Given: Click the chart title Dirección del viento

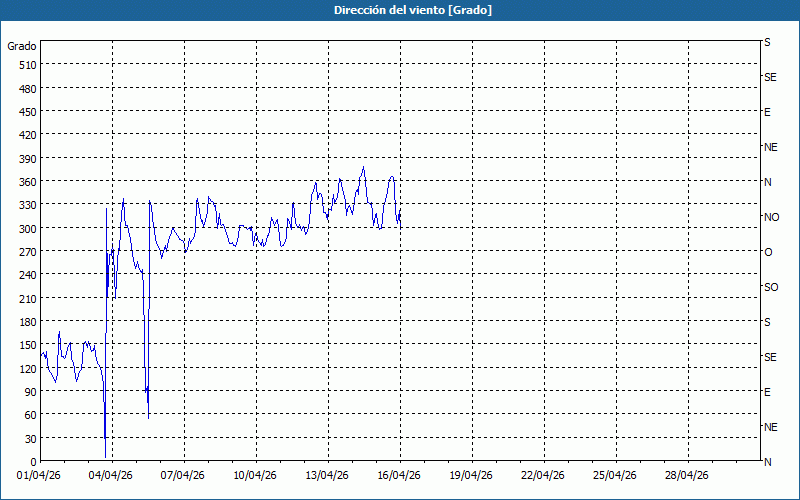Looking at the screenshot, I should tap(399, 10).
